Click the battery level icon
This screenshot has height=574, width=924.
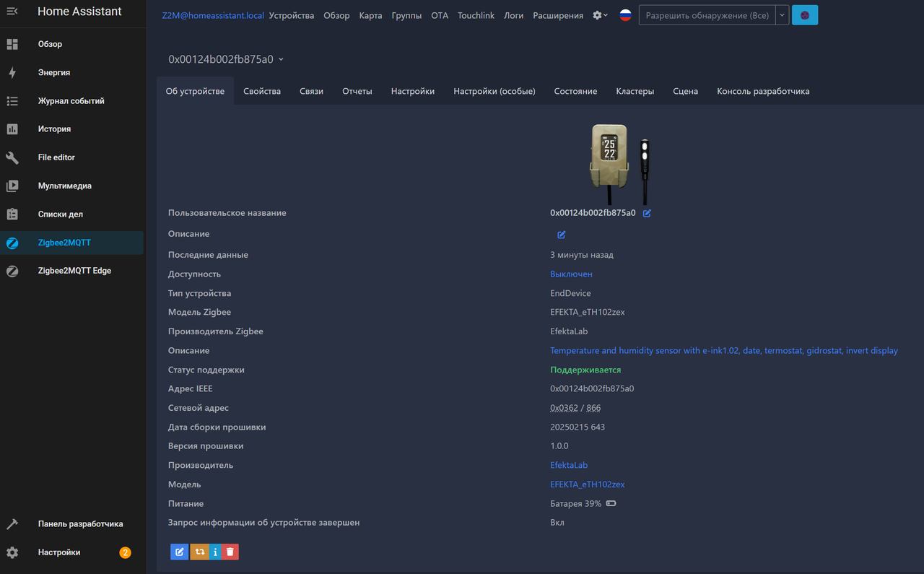[x=611, y=504]
